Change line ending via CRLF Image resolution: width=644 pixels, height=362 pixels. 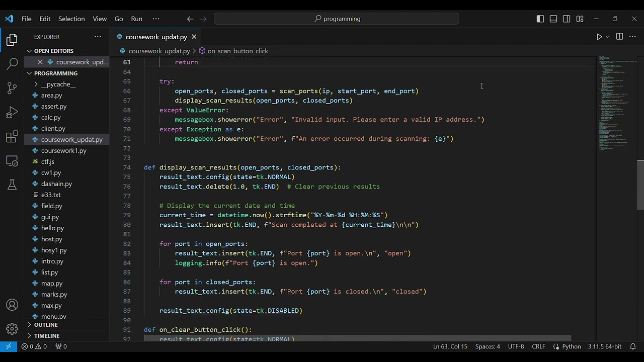pyautogui.click(x=538, y=346)
